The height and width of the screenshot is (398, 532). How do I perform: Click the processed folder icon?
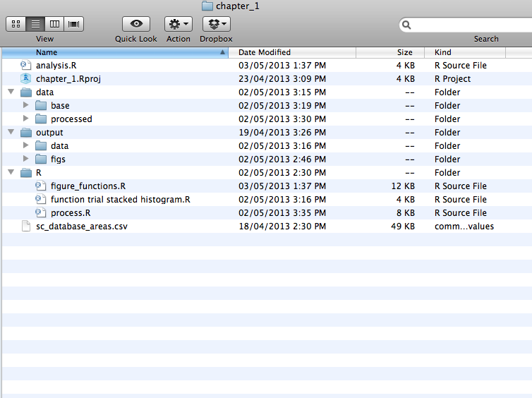(x=41, y=119)
